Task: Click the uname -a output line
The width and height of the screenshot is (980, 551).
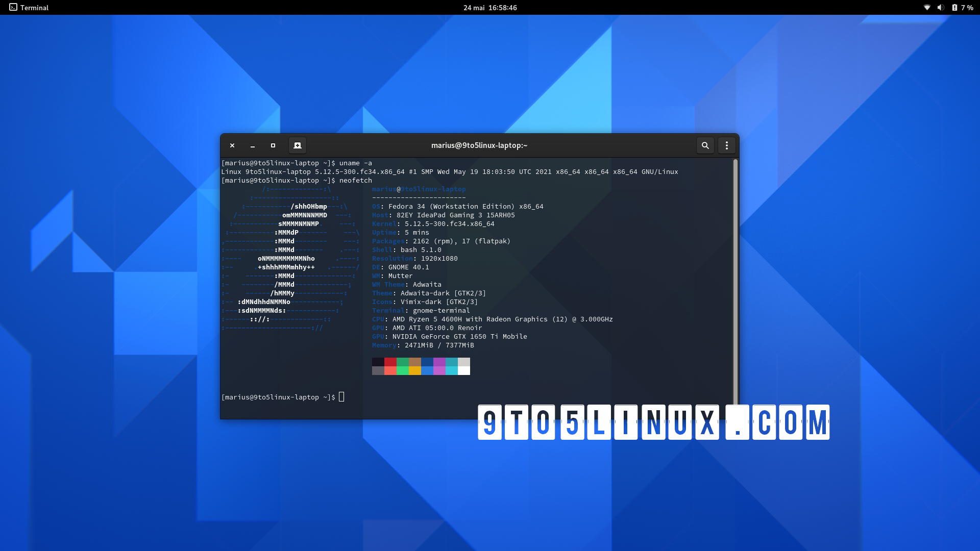Action: (449, 172)
